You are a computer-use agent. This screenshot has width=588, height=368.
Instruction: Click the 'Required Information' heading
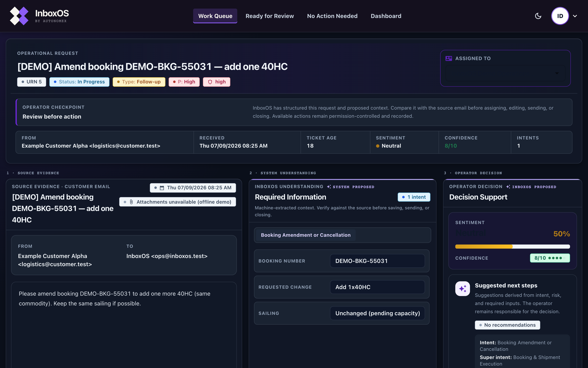(290, 197)
